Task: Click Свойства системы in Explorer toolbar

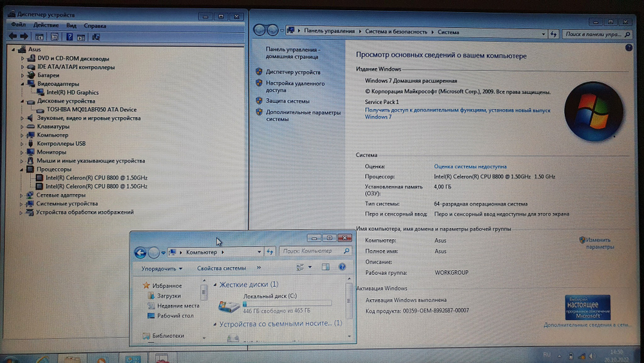Action: pyautogui.click(x=222, y=268)
